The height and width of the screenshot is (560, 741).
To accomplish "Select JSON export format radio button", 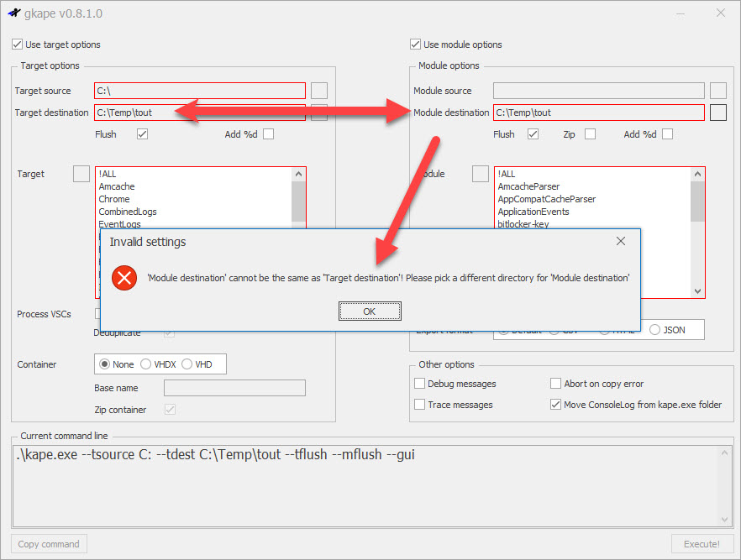I will pos(654,330).
